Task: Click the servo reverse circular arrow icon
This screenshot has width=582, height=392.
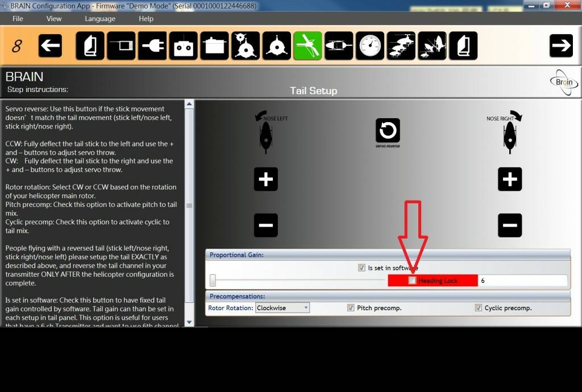Action: 388,131
